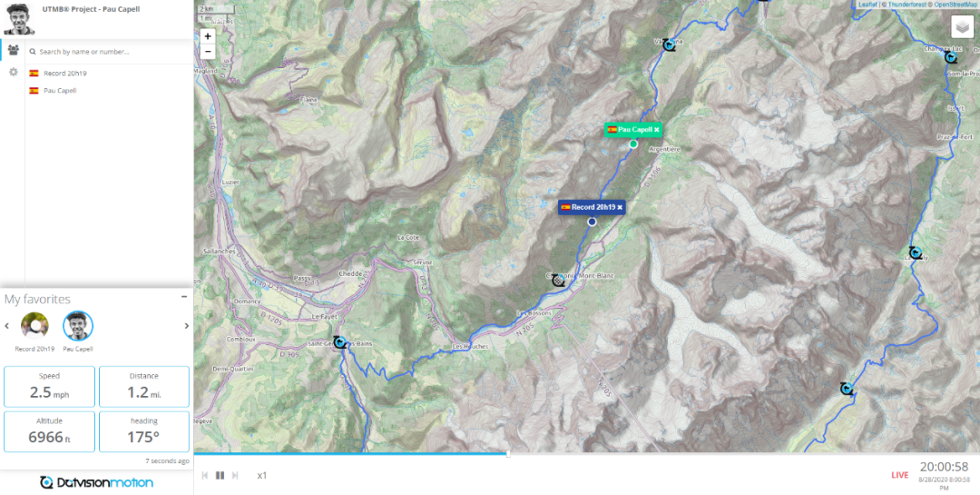This screenshot has width=980, height=495.
Task: Show next favorites with right arrow
Action: 186,325
